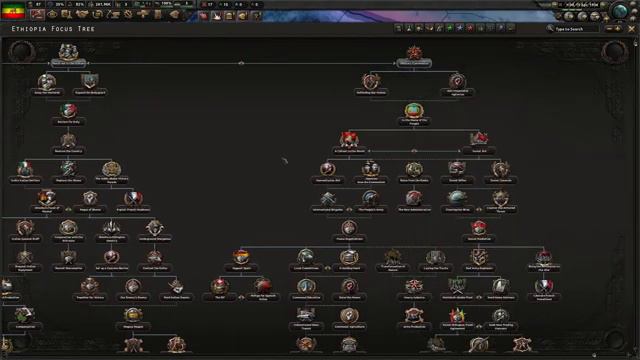Select the Support Spain focus

click(241, 260)
